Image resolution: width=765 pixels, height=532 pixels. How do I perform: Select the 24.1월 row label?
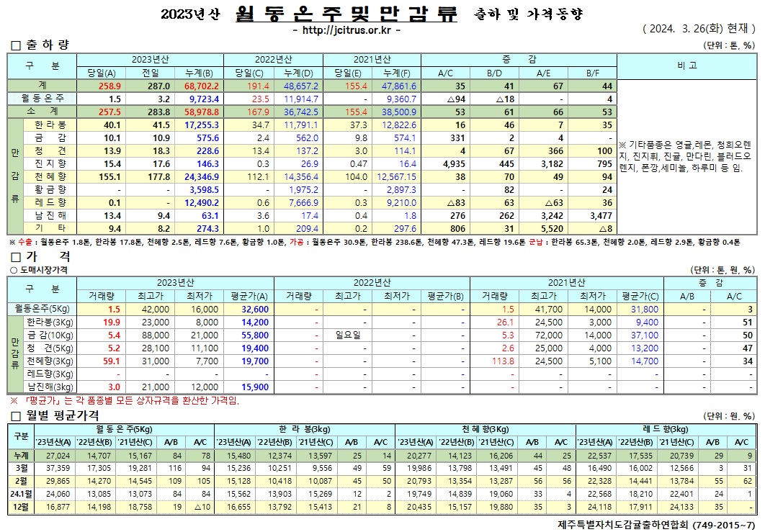click(21, 494)
